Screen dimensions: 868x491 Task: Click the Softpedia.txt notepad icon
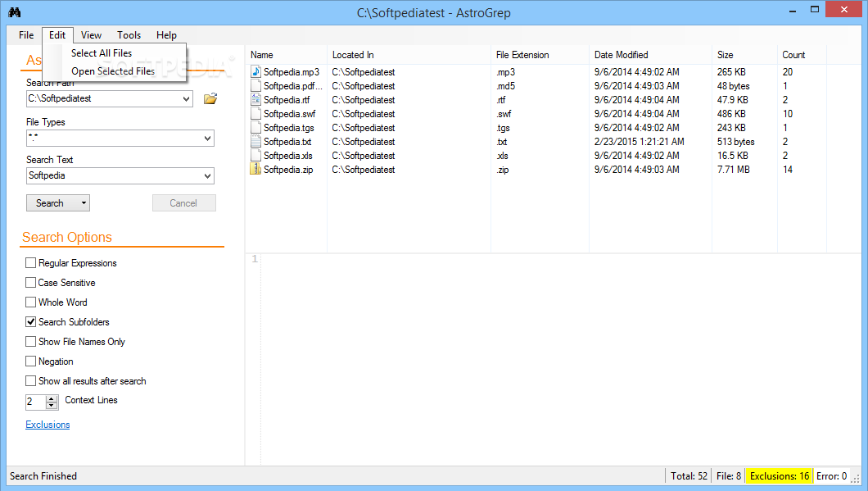[255, 141]
